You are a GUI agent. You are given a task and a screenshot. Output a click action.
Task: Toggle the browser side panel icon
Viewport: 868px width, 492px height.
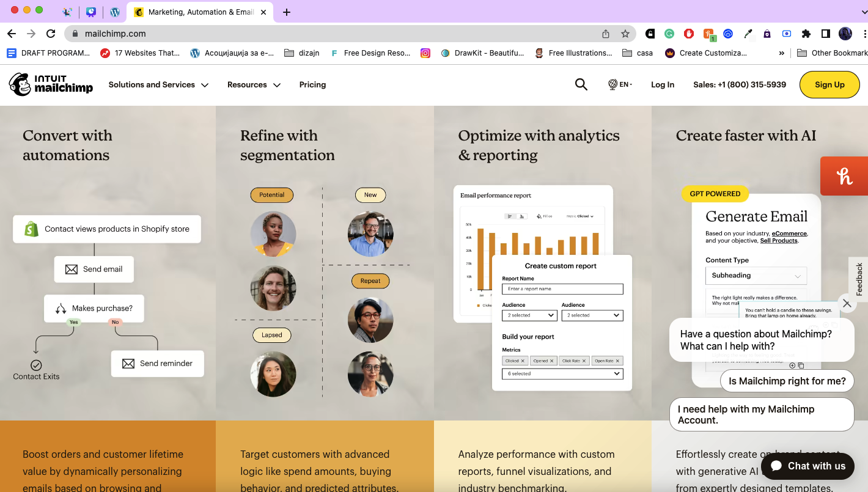click(826, 34)
